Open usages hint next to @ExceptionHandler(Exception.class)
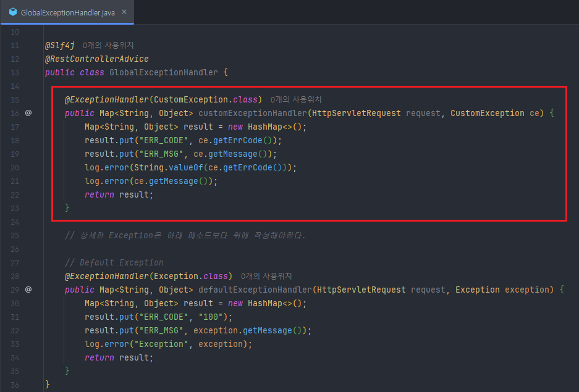Viewport: 579px width, 392px height. click(266, 276)
